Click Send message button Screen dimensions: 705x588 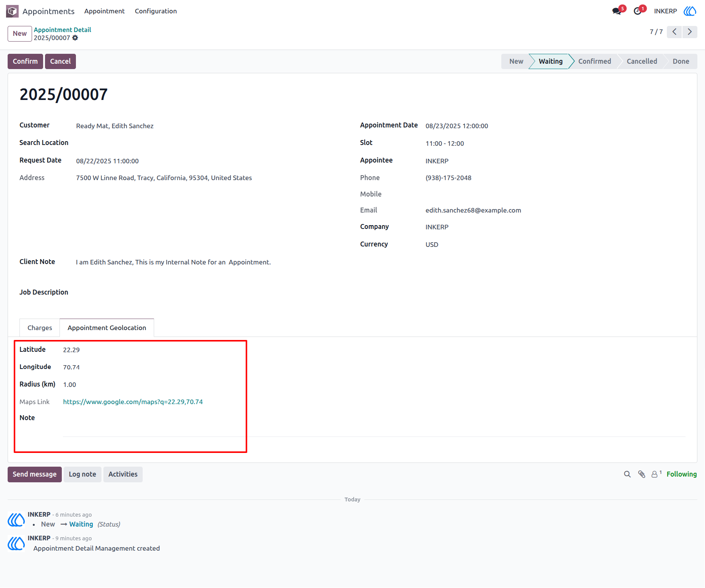tap(34, 474)
